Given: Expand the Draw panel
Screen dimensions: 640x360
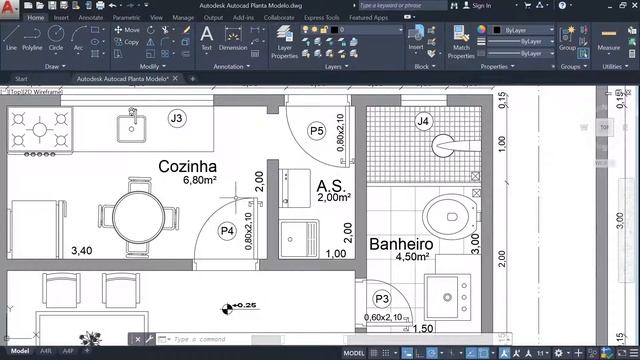Looking at the screenshot, I should tap(55, 67).
